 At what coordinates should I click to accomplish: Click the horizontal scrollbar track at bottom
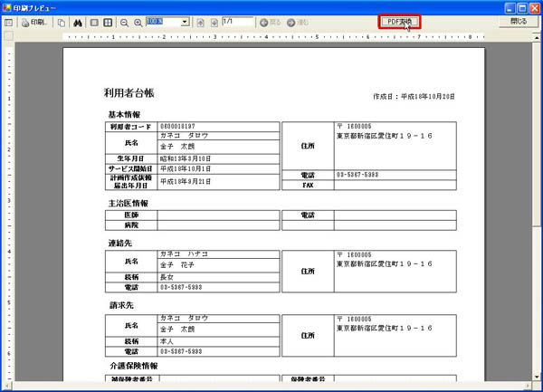pos(269,385)
